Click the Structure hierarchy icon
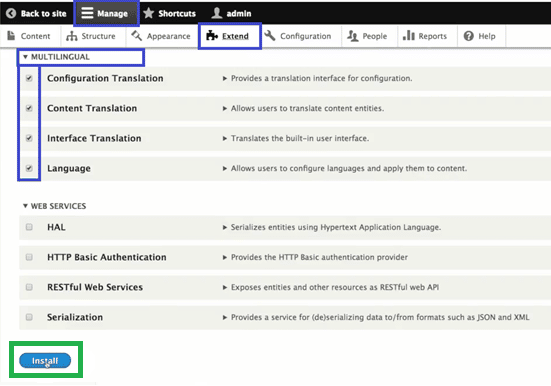Image resolution: width=551 pixels, height=386 pixels. click(x=72, y=36)
